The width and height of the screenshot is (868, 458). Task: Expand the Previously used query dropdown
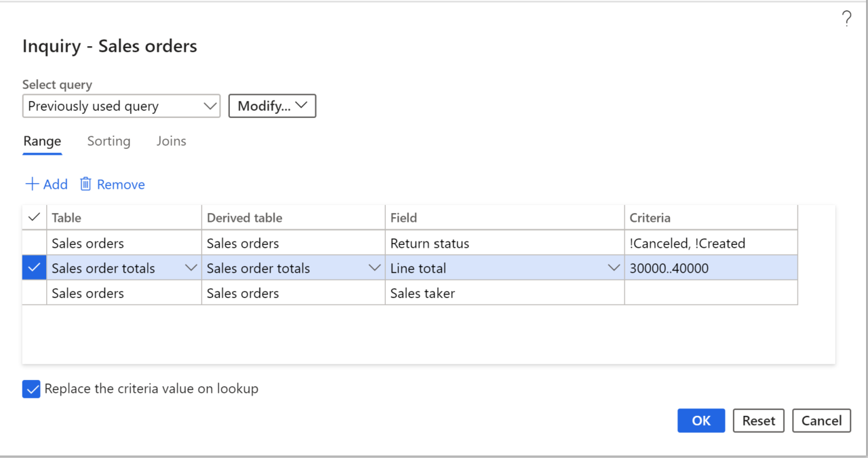click(x=211, y=106)
